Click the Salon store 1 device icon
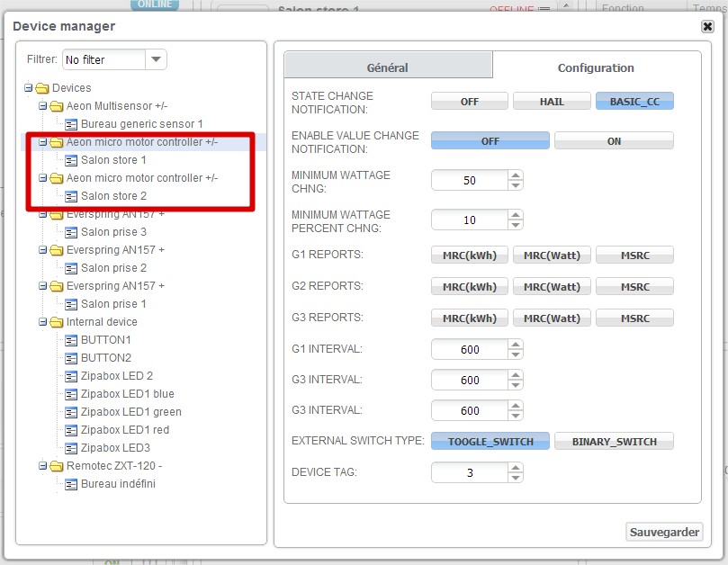The height and width of the screenshot is (565, 728). [72, 160]
